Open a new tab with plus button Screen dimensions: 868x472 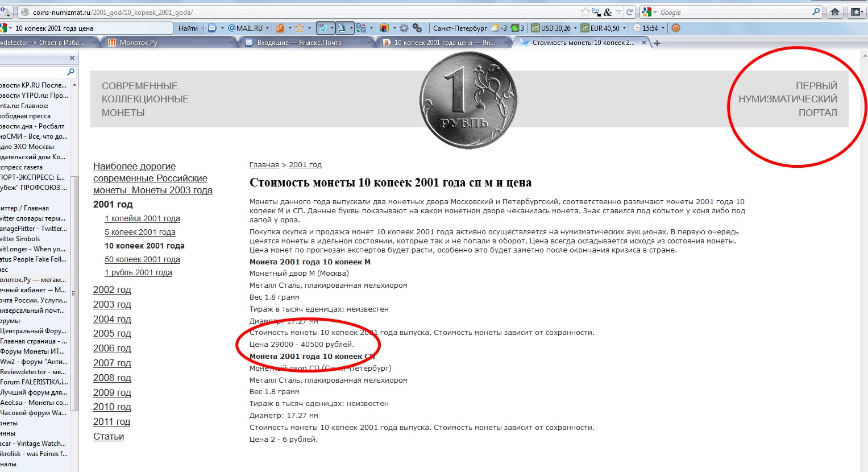tap(657, 43)
